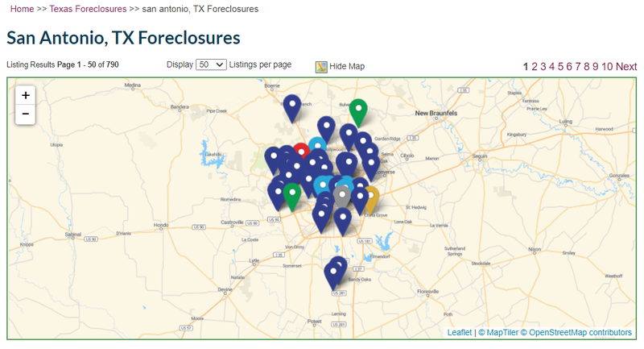Zoom out on the map
This screenshot has height=349, width=644.
point(26,114)
